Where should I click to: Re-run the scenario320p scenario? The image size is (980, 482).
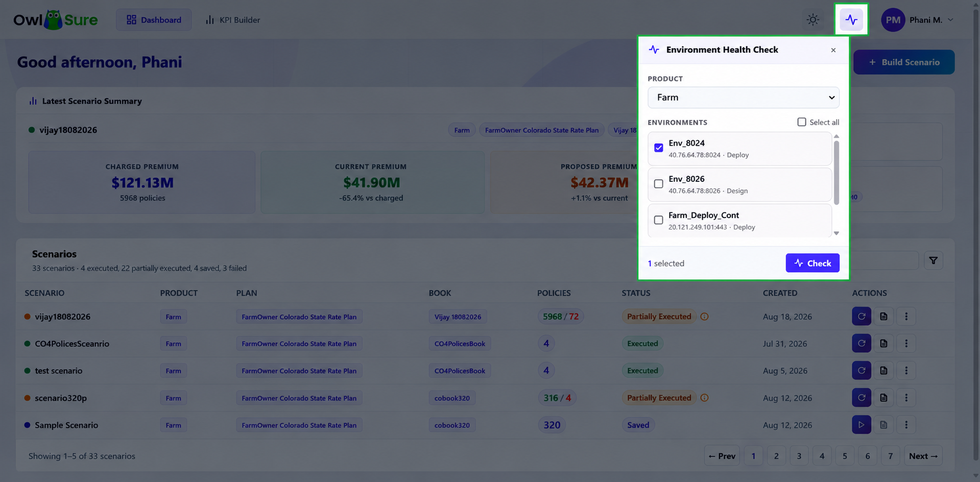[x=861, y=398]
